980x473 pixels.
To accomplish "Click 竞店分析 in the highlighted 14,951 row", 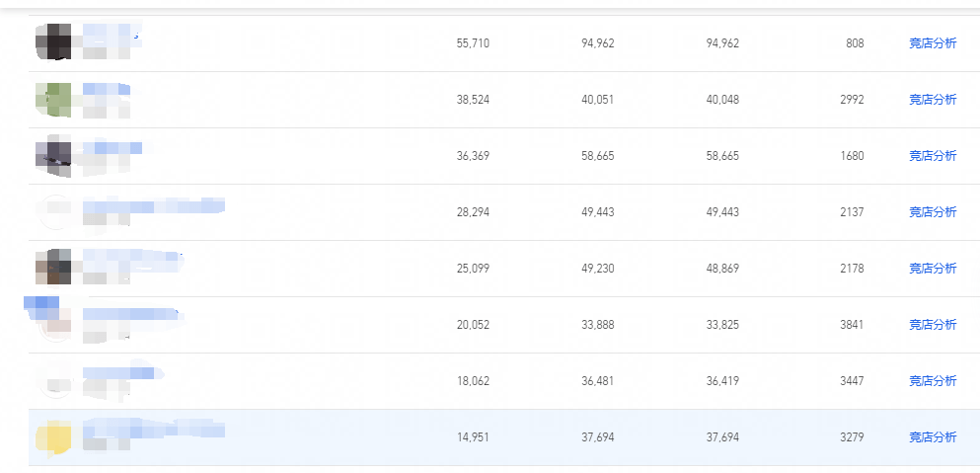I will coord(933,437).
